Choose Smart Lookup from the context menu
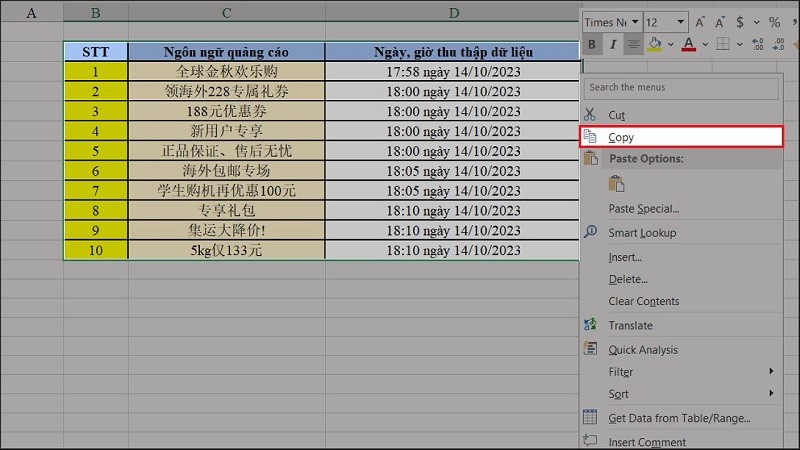This screenshot has width=800, height=450. [681, 233]
